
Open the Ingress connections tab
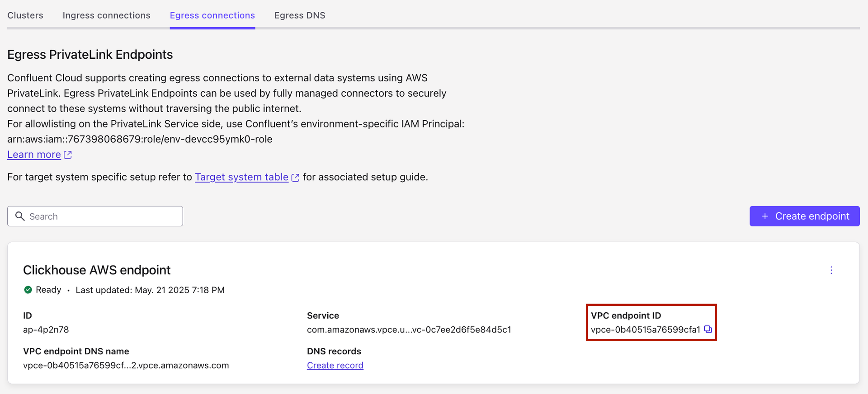(x=106, y=15)
